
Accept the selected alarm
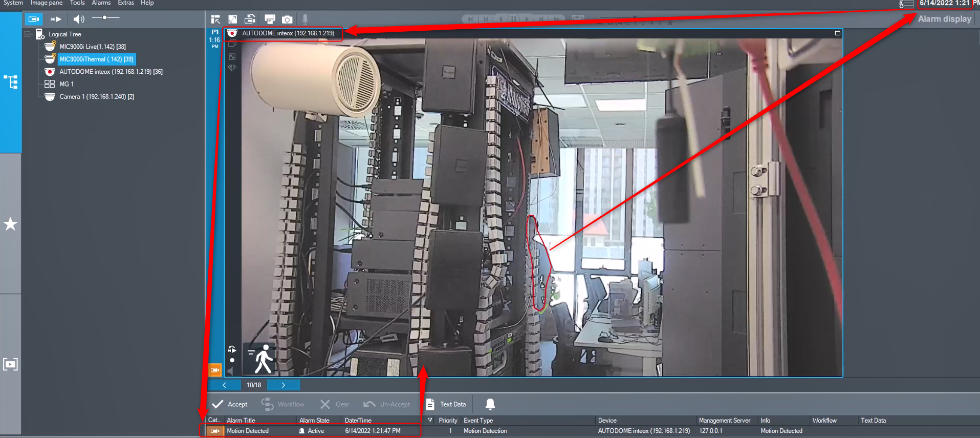[x=230, y=404]
